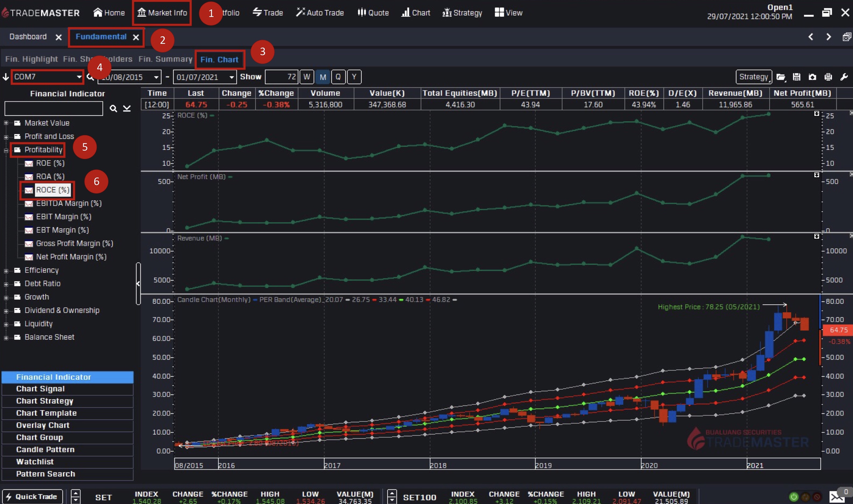Click the save disk icon
Viewport: 853px width, 504px height.
(x=797, y=77)
